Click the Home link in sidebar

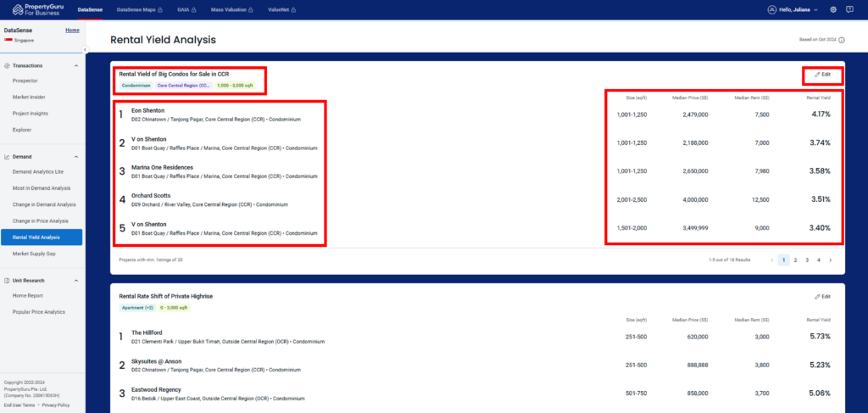[73, 30]
